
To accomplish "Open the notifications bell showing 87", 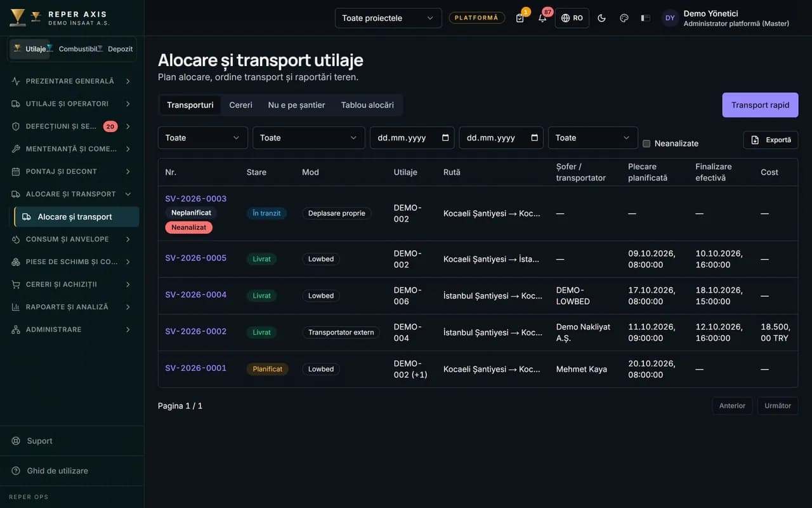I will click(x=542, y=18).
